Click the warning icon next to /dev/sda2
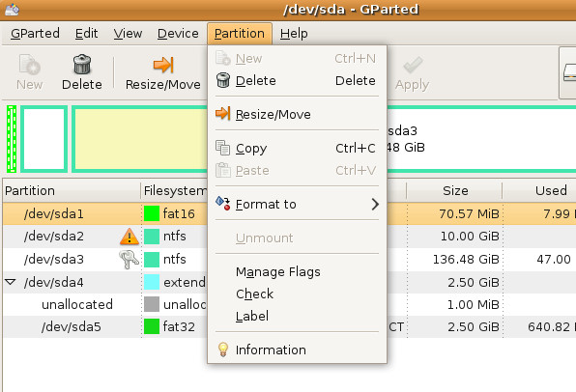576x392 pixels. [x=130, y=236]
